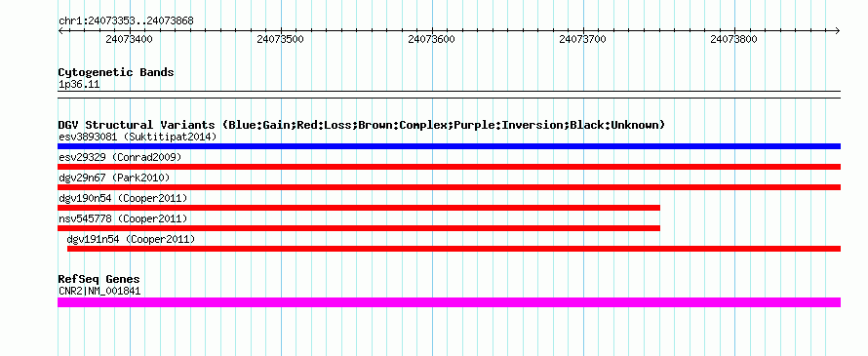The height and width of the screenshot is (356, 868).
Task: Click the red dgv190n54 loss bar
Action: click(x=359, y=208)
